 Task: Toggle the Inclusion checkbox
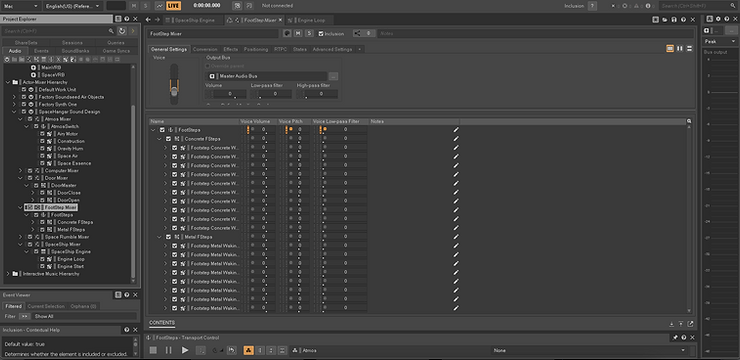click(x=321, y=33)
